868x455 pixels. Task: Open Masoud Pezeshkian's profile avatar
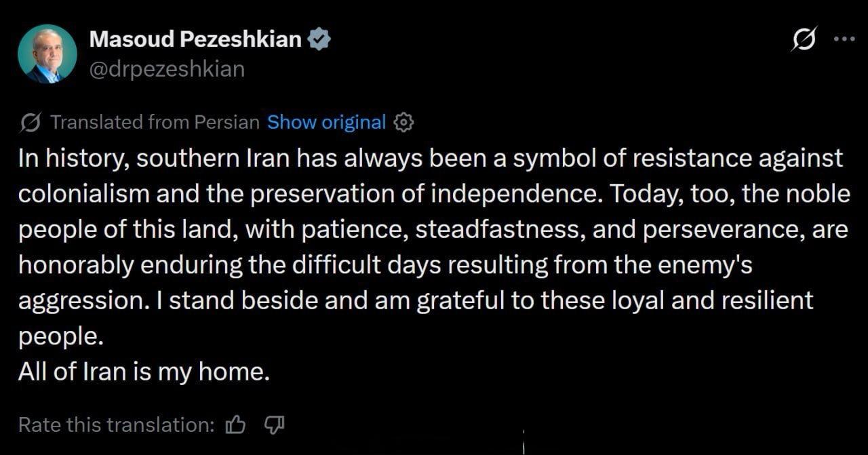pyautogui.click(x=47, y=54)
